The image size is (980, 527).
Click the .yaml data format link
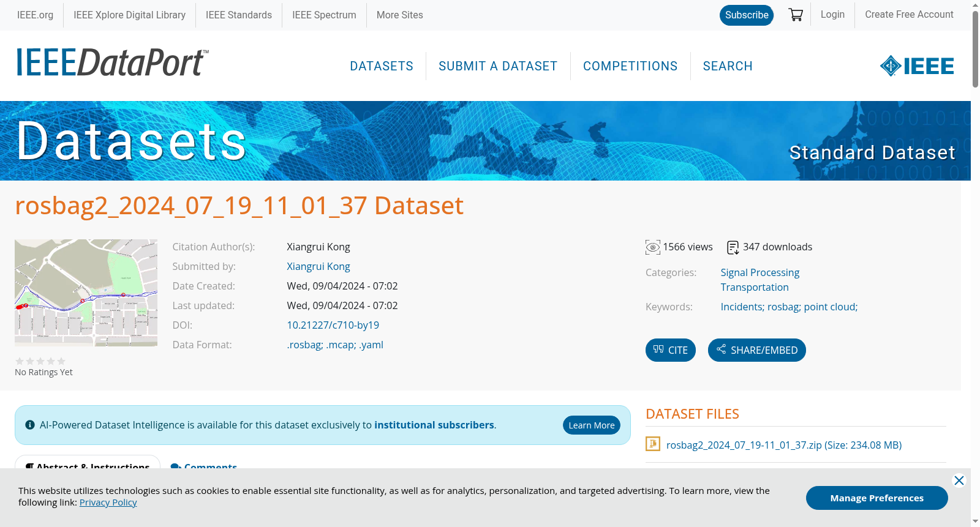click(x=371, y=345)
